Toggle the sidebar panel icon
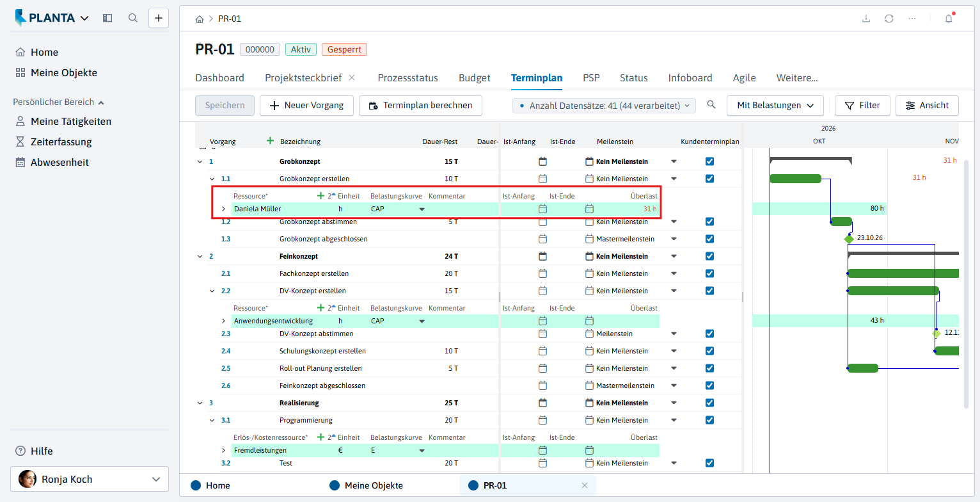Viewport: 980px width, 502px height. (107, 18)
